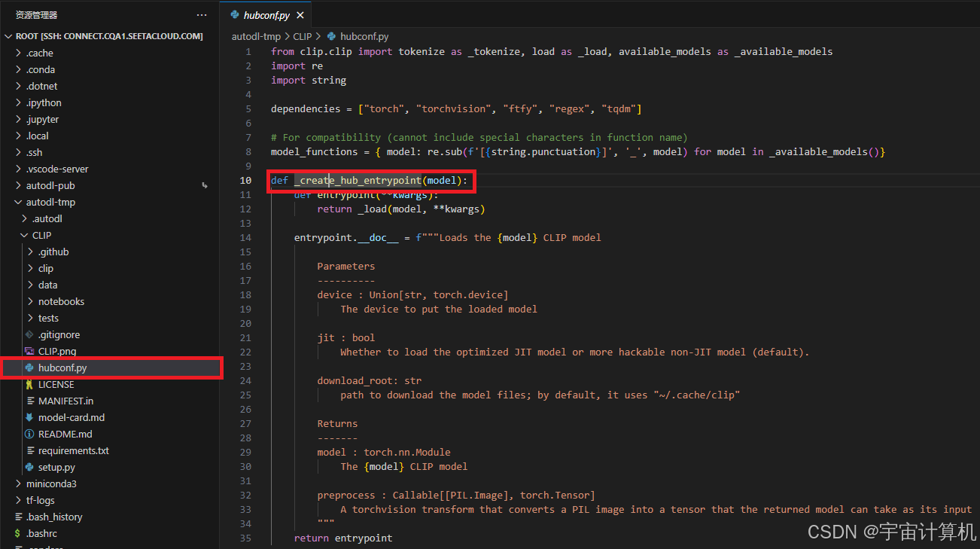Click 'import re' on line 2
The height and width of the screenshot is (549, 980).
click(297, 66)
